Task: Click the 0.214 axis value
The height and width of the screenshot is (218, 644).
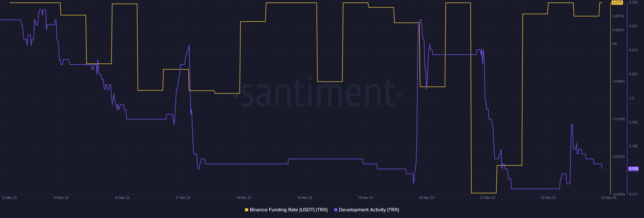Action: (x=633, y=50)
